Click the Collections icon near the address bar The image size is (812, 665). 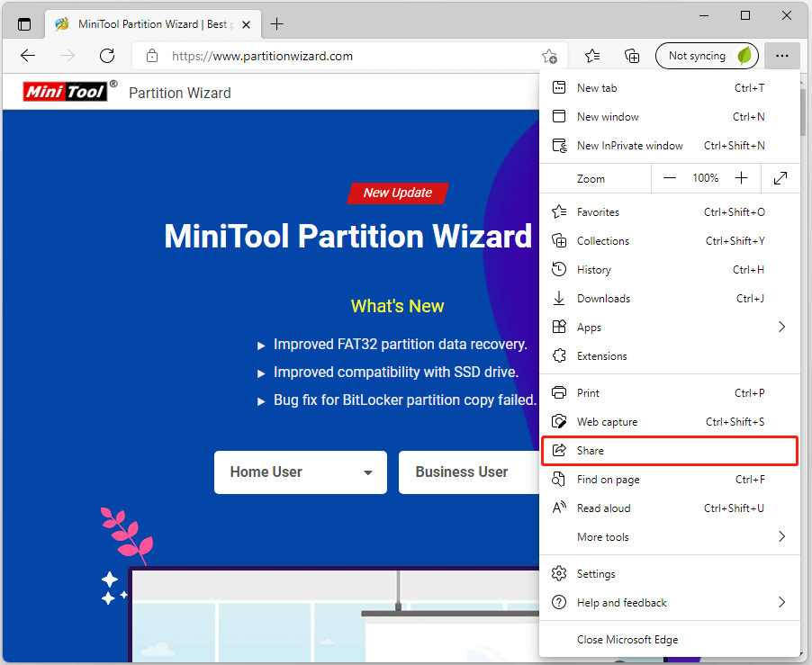[632, 55]
